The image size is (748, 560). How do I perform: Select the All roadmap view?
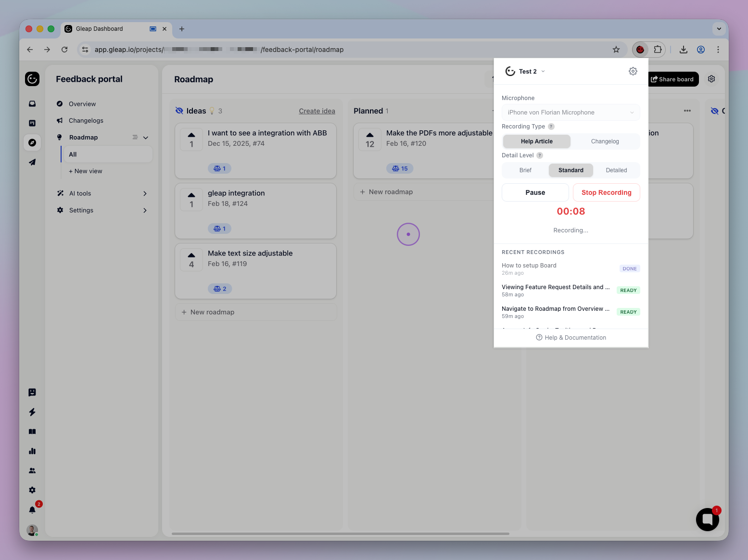pos(107,154)
